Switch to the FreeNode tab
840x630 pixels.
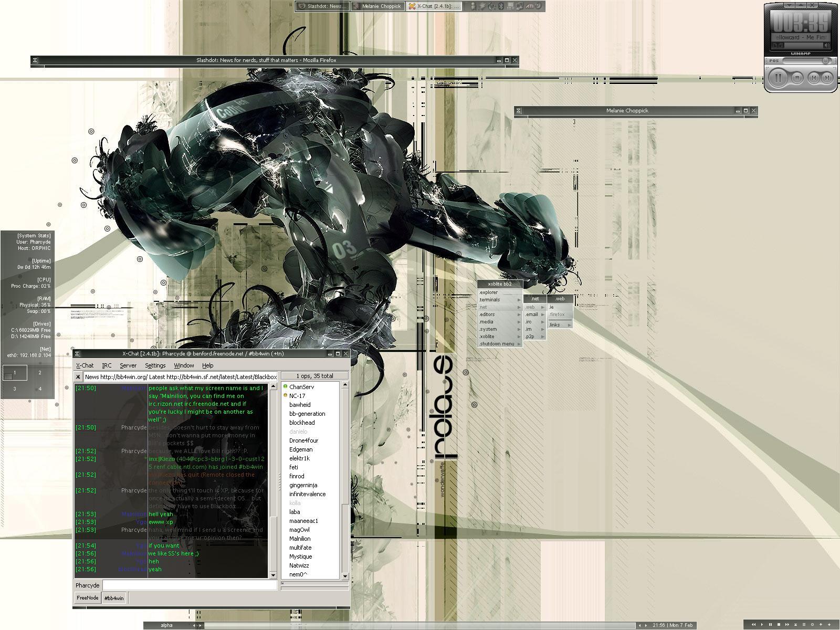87,598
